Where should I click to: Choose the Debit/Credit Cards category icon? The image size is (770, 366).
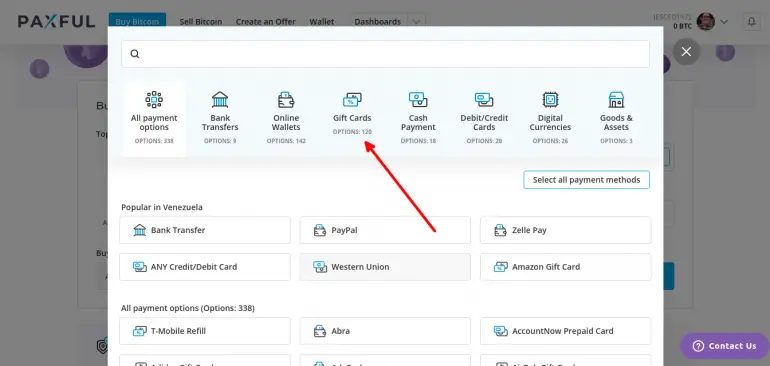click(x=484, y=100)
